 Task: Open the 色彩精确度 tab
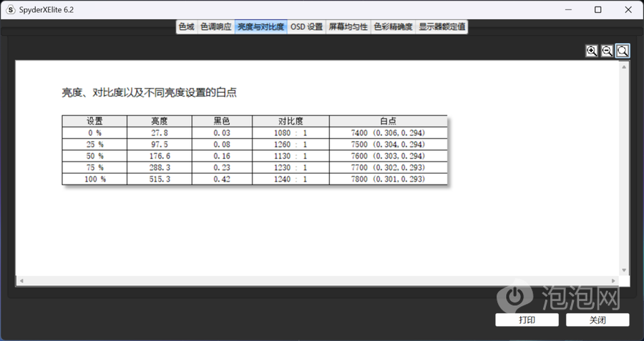click(393, 27)
